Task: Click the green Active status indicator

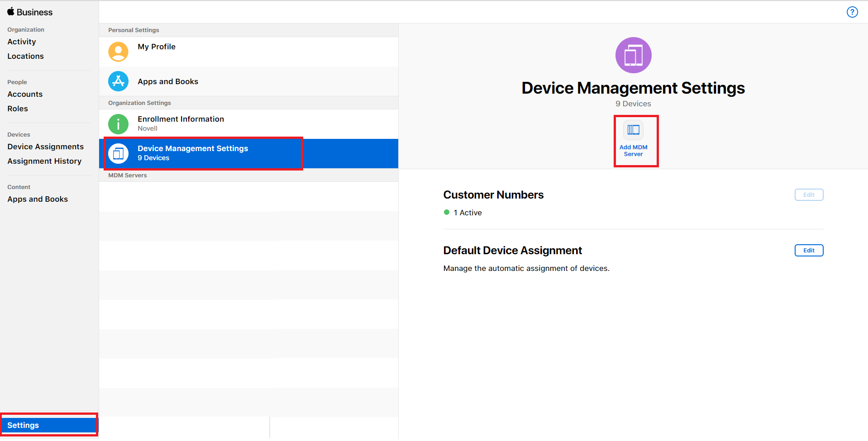Action: point(447,212)
